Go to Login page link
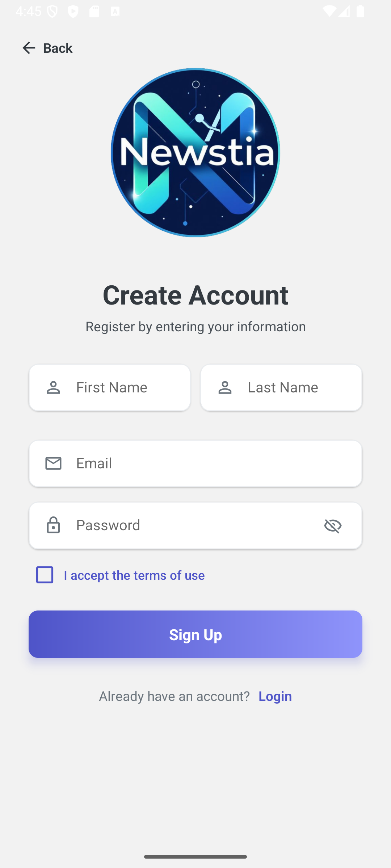 (275, 696)
